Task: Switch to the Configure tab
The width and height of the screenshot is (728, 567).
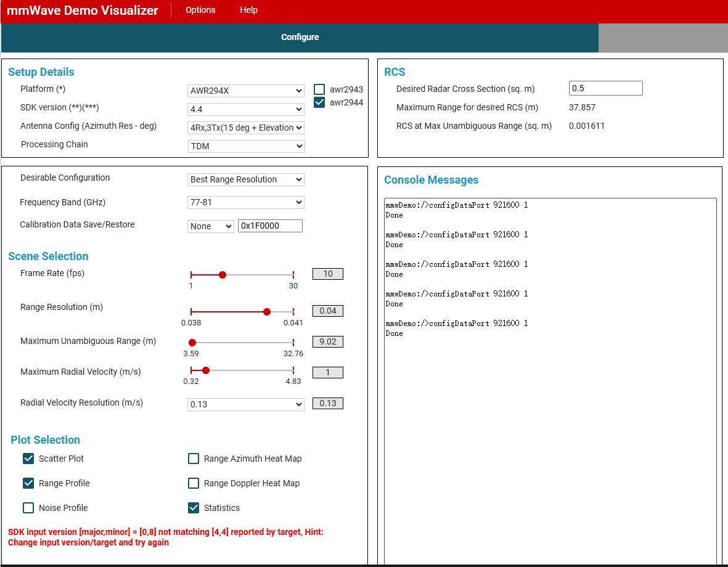Action: click(300, 37)
